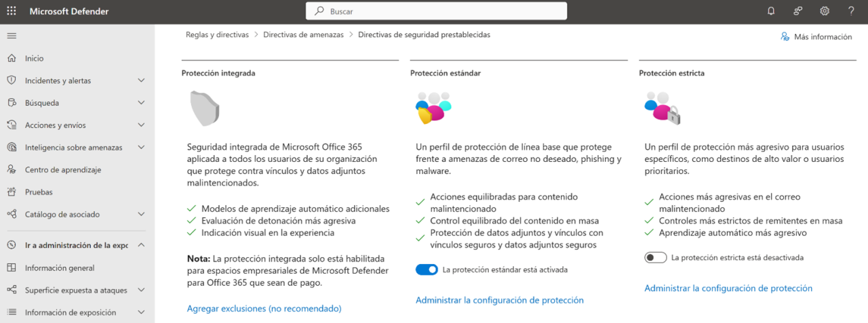Click the Inicio home icon

[12, 58]
